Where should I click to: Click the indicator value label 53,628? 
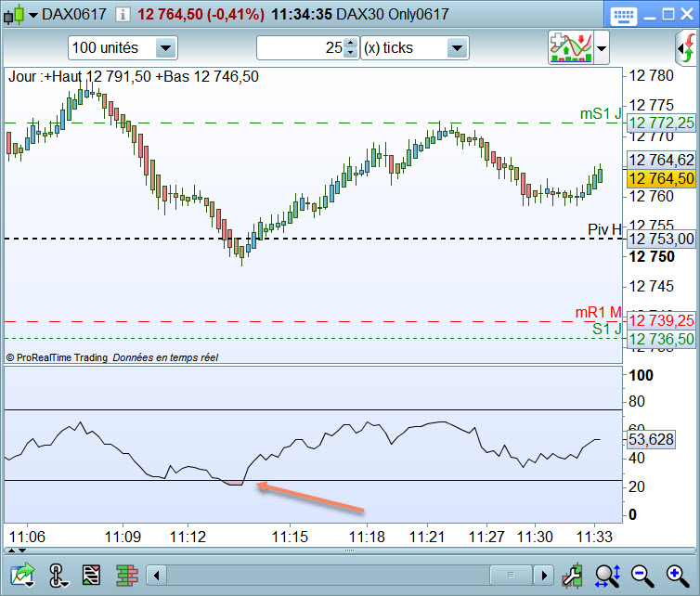652,439
